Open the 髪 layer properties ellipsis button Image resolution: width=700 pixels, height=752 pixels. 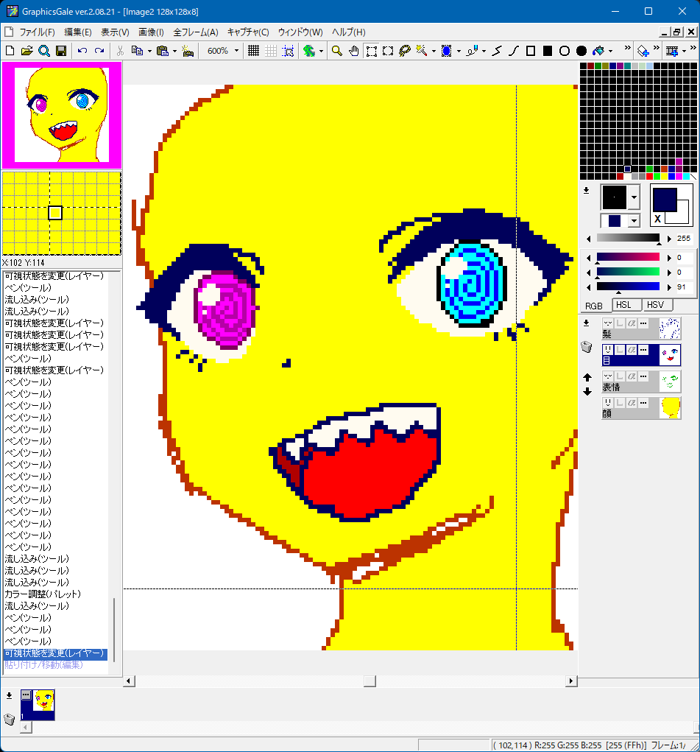tap(643, 323)
